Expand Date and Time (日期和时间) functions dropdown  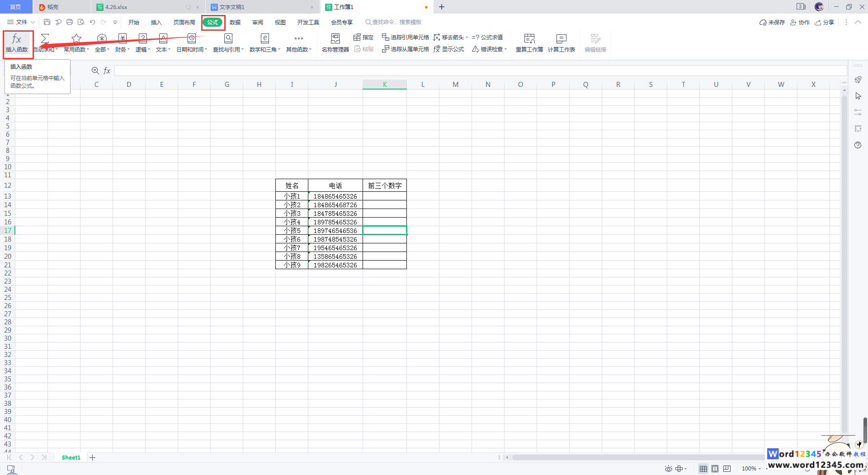(x=191, y=43)
